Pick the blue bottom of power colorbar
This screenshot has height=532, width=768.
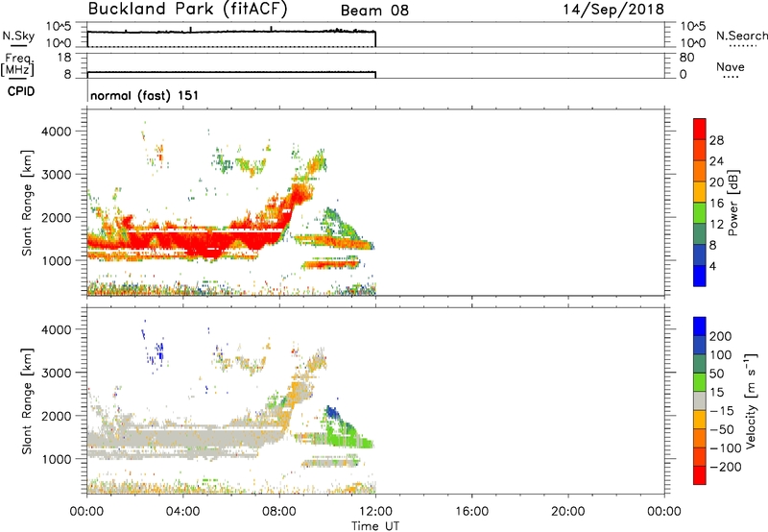point(700,276)
